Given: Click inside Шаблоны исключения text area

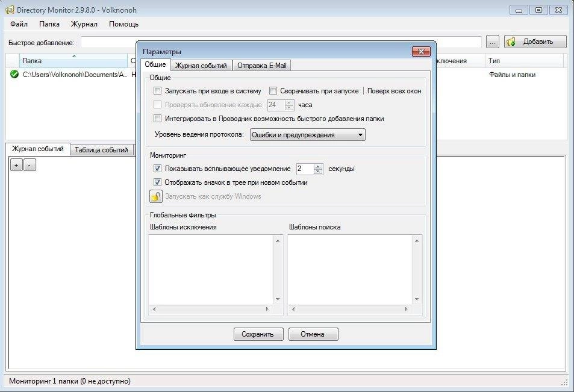Looking at the screenshot, I should 211,270.
